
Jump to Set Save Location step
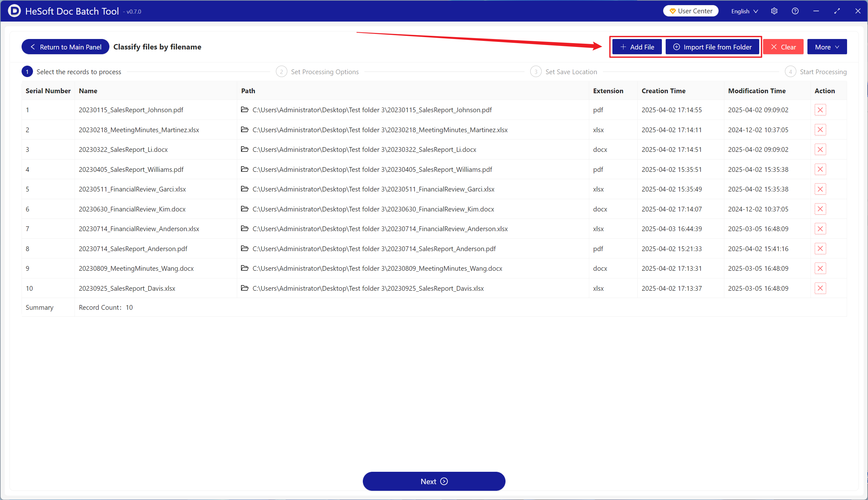tap(564, 72)
